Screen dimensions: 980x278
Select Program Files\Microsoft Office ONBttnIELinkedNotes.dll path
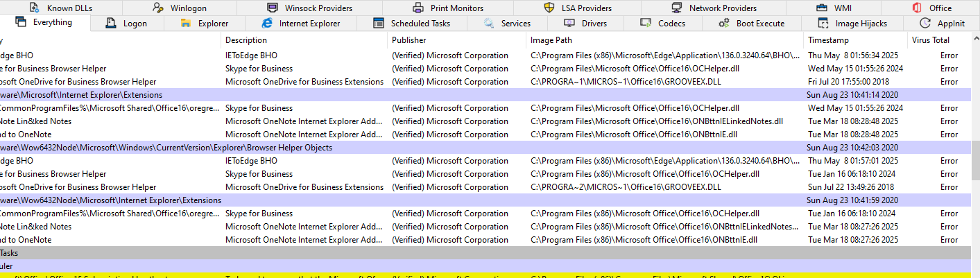click(656, 121)
